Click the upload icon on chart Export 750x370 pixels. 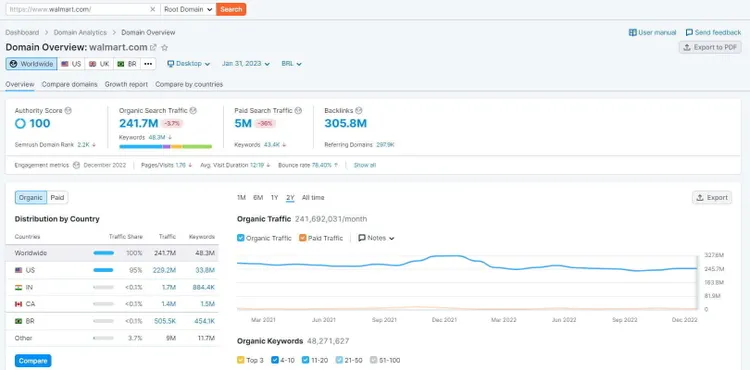click(700, 197)
